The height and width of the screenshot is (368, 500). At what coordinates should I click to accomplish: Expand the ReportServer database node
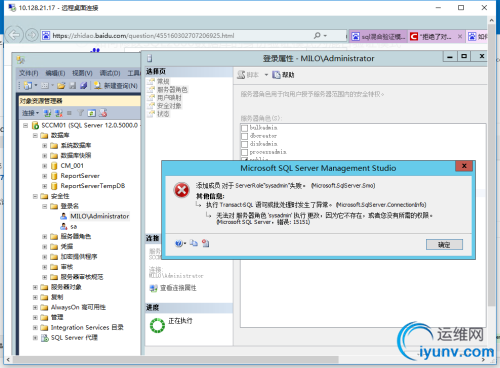[44, 176]
